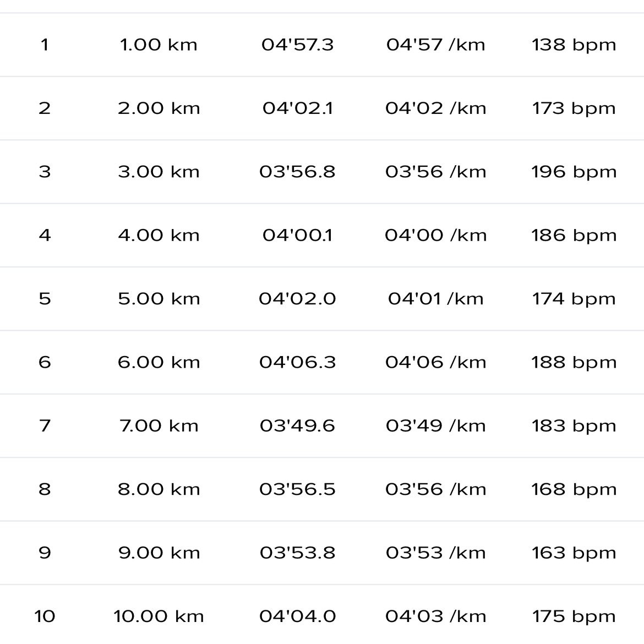Click the fastest pace 03'49 /km
This screenshot has height=644, width=644.
(x=436, y=425)
